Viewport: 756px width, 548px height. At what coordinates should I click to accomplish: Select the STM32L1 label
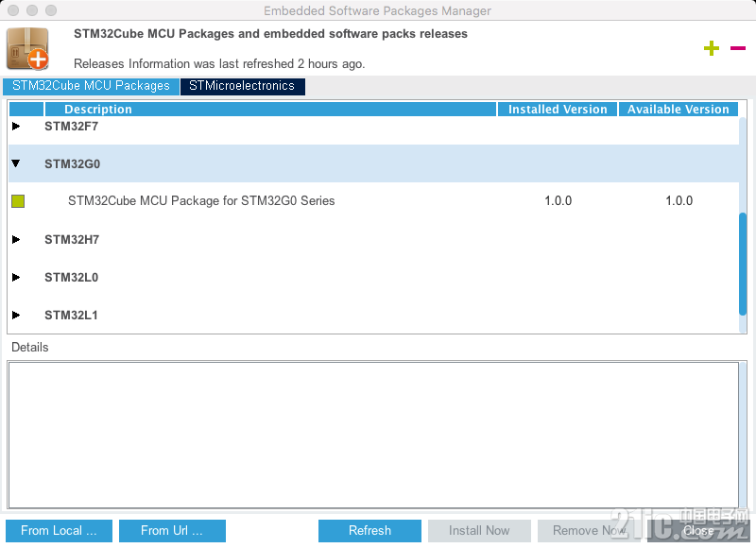pyautogui.click(x=71, y=316)
